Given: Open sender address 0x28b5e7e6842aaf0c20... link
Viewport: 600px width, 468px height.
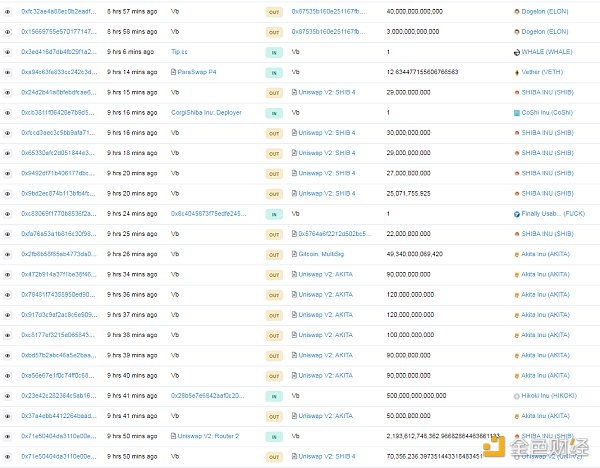Looking at the screenshot, I should (207, 396).
